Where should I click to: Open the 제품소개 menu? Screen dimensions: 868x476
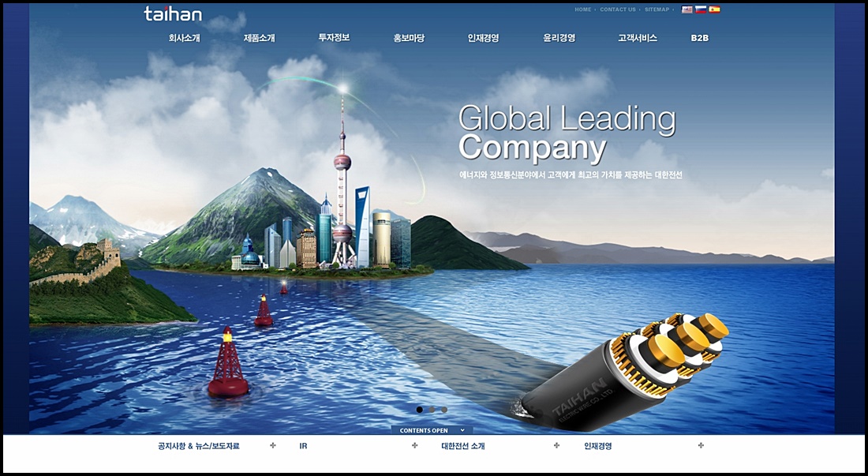point(259,38)
